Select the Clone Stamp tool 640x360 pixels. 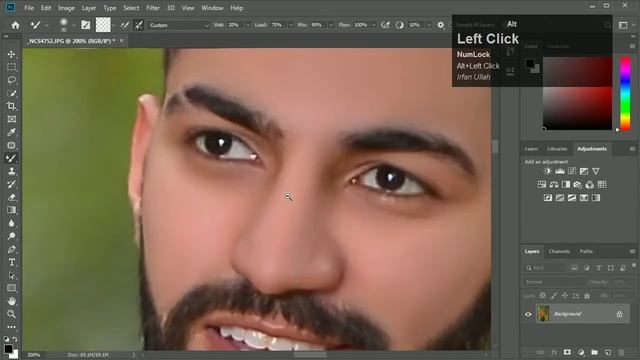click(x=11, y=171)
